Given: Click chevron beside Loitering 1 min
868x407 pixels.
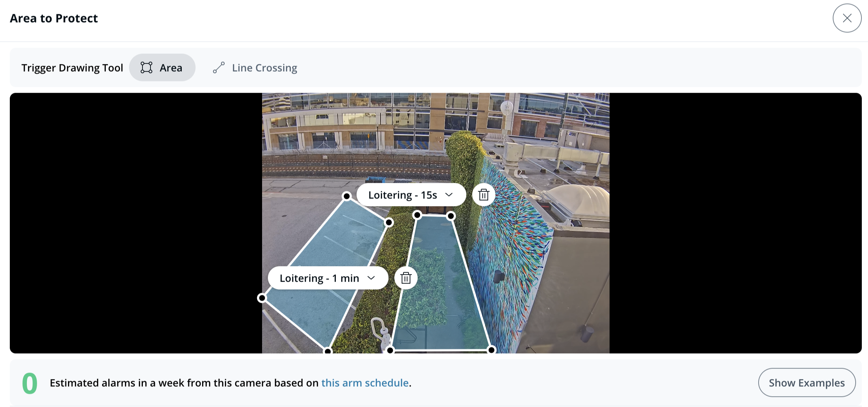Looking at the screenshot, I should pyautogui.click(x=371, y=278).
